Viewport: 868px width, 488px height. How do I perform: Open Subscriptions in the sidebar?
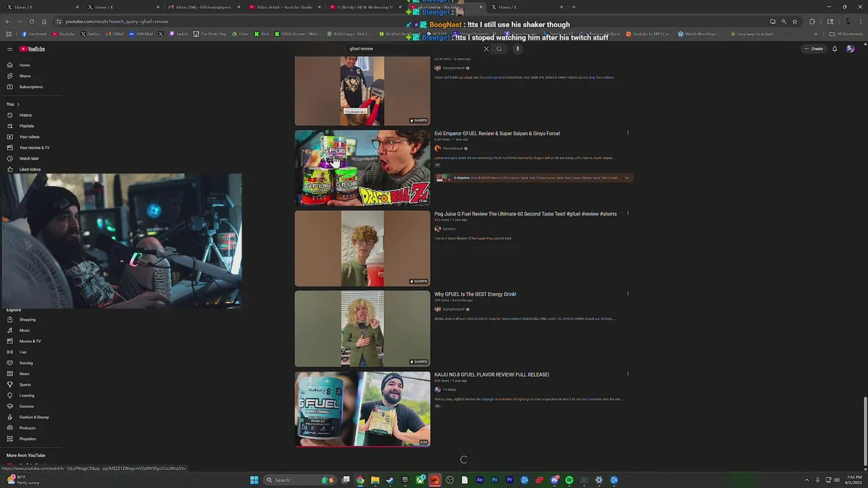(x=31, y=87)
